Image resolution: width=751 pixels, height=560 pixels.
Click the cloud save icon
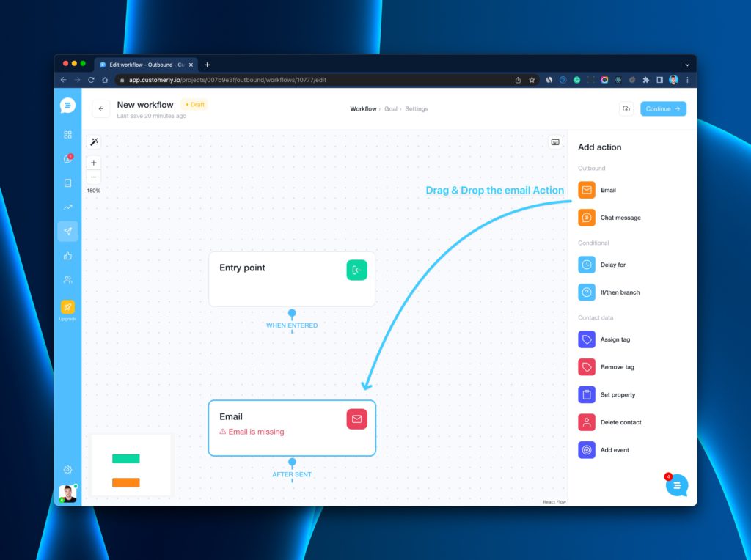626,108
